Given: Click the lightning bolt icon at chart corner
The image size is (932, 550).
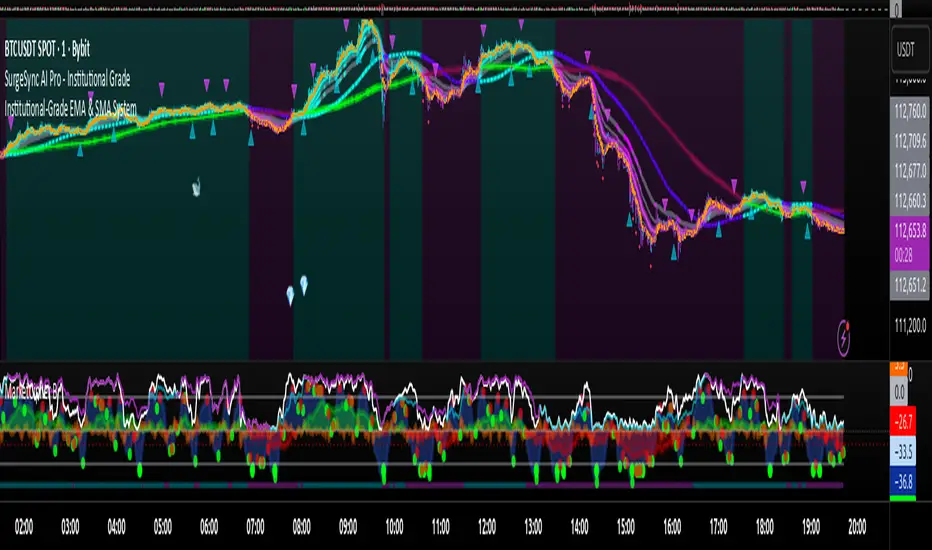Looking at the screenshot, I should click(x=848, y=332).
